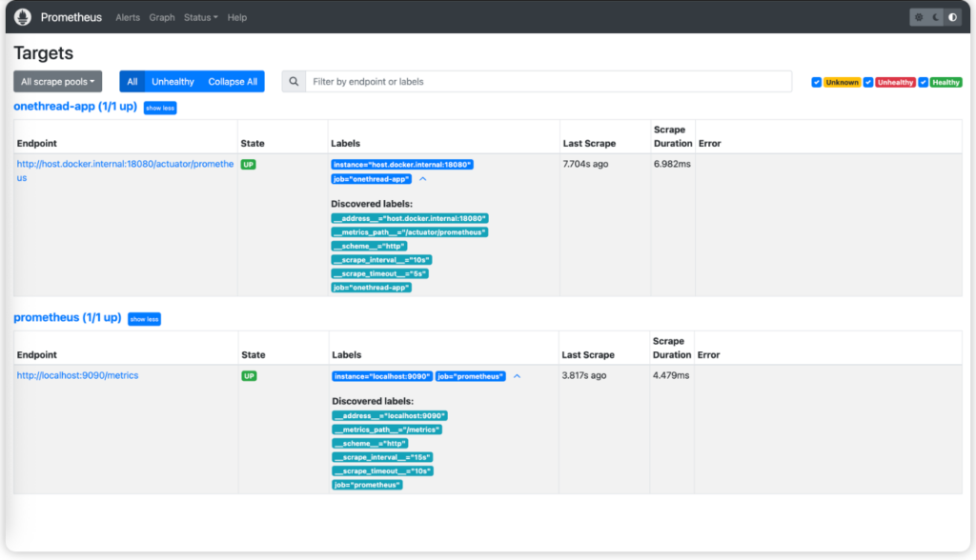Image resolution: width=976 pixels, height=560 pixels.
Task: Focus the Filter by endpoint or labels field
Action: 548,82
